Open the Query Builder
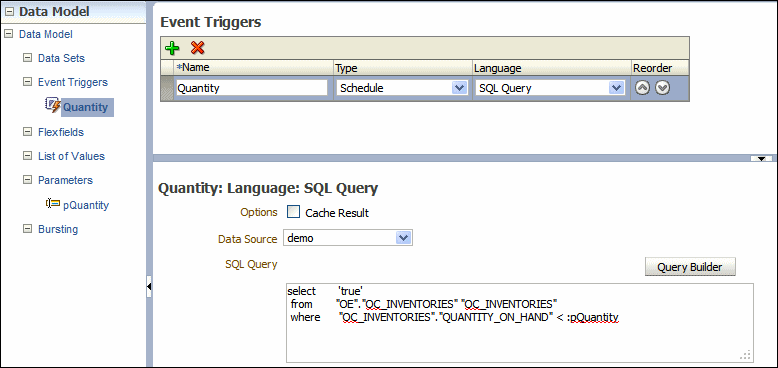This screenshot has height=368, width=778. click(x=690, y=267)
